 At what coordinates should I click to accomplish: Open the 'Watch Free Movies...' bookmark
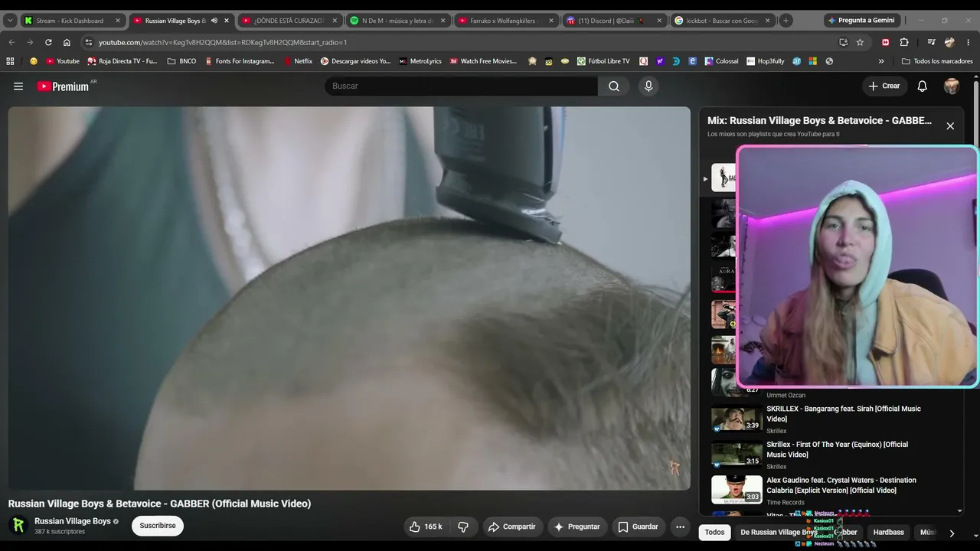tap(483, 61)
